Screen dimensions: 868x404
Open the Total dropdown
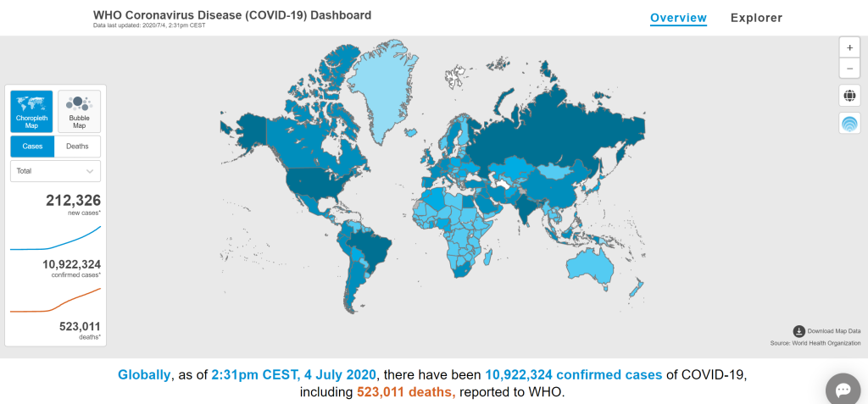(55, 171)
